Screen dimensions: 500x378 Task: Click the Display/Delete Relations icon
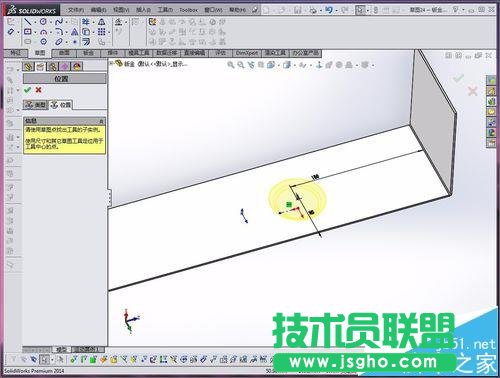click(119, 22)
